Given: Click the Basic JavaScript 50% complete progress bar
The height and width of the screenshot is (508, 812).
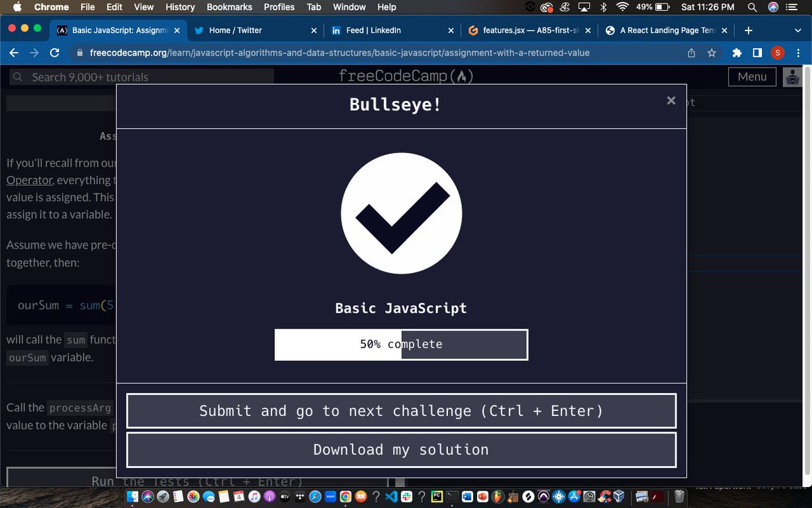Looking at the screenshot, I should pyautogui.click(x=401, y=344).
